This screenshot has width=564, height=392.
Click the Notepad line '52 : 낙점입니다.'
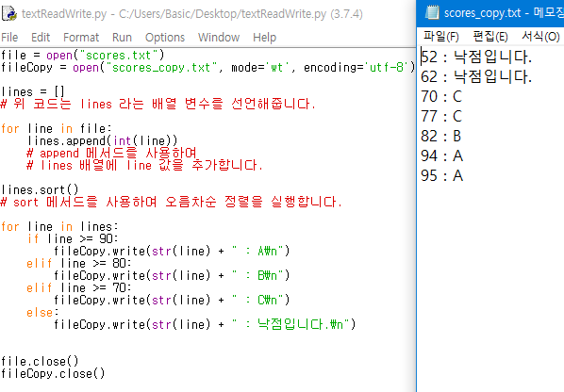pyautogui.click(x=476, y=57)
